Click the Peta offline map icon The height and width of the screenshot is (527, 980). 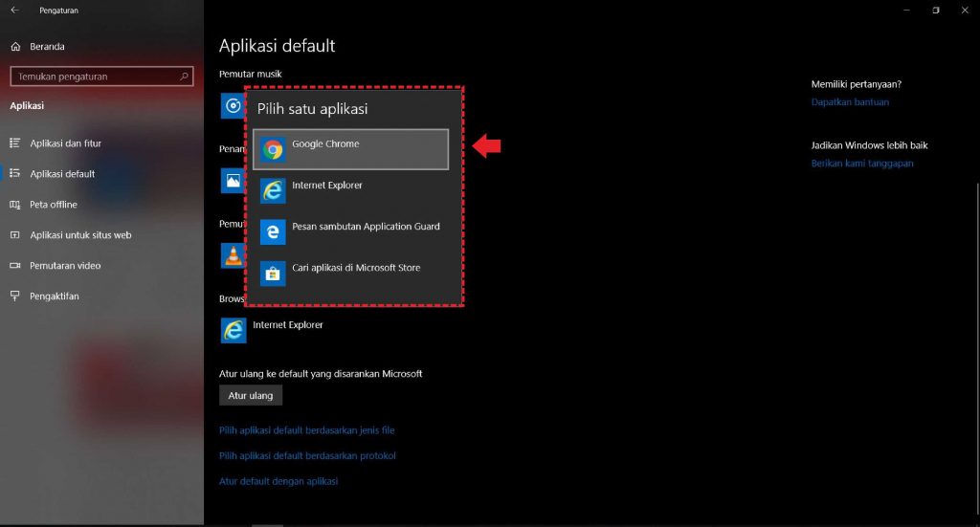(15, 204)
